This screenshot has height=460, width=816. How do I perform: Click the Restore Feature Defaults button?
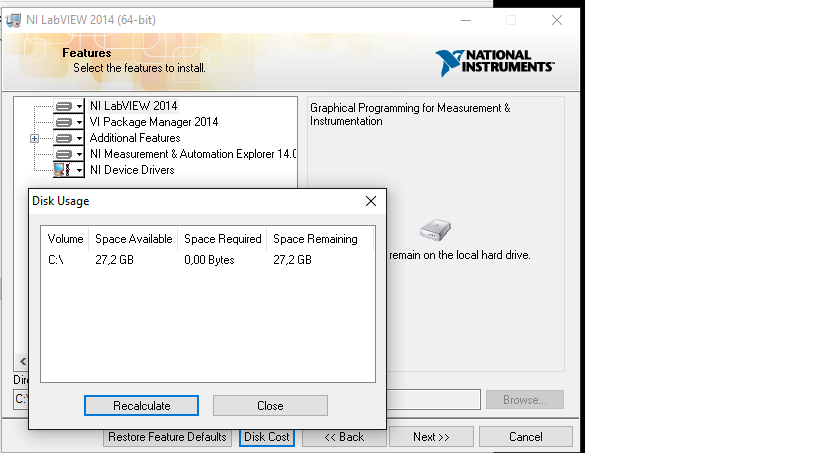pos(167,437)
